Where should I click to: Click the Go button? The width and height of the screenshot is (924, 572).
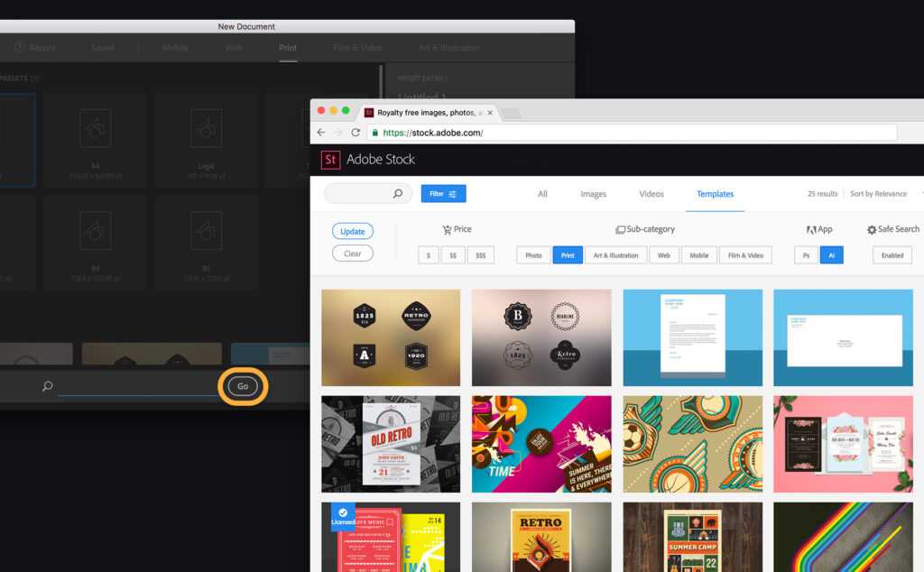243,386
